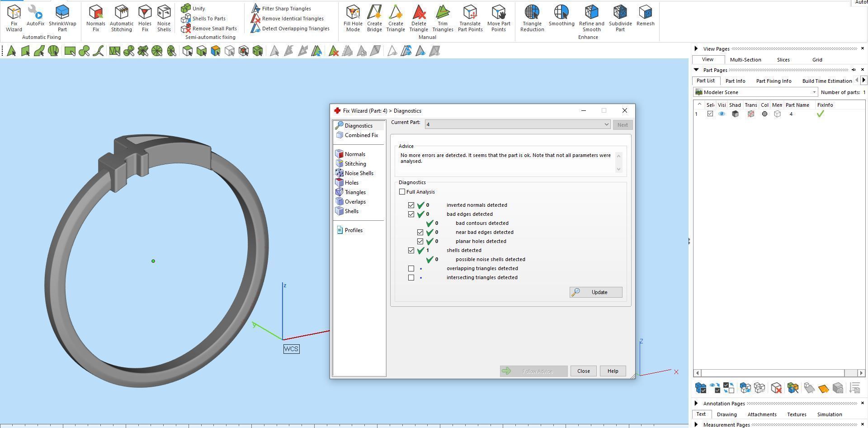Open the Profiles wizard page
Screen dimensions: 868x428
(349, 230)
